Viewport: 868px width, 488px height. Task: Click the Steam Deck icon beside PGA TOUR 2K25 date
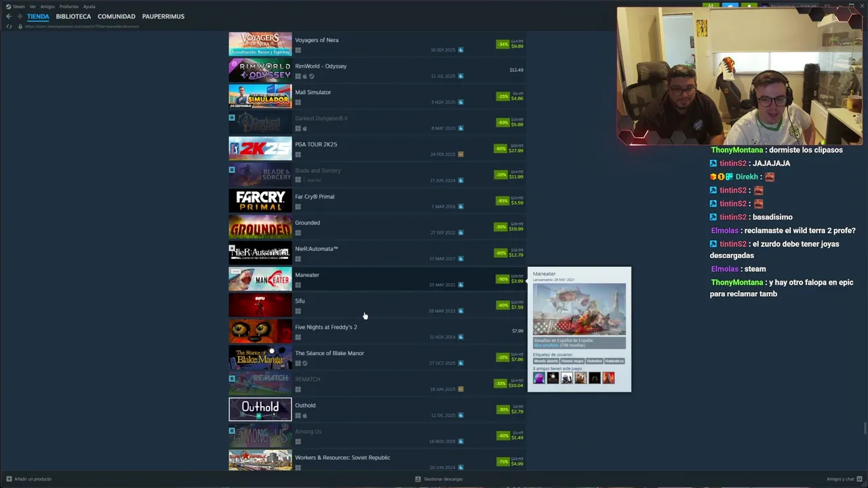point(460,155)
